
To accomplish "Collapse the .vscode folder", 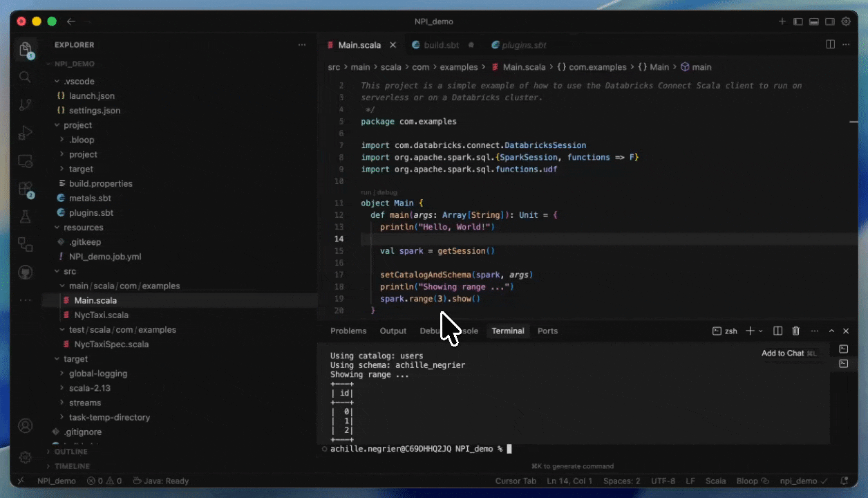I will point(78,82).
